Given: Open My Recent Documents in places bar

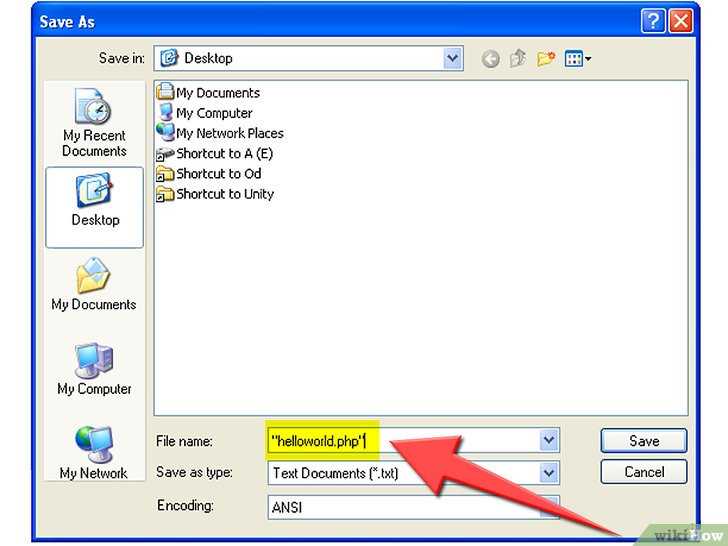Looking at the screenshot, I should coord(95,123).
